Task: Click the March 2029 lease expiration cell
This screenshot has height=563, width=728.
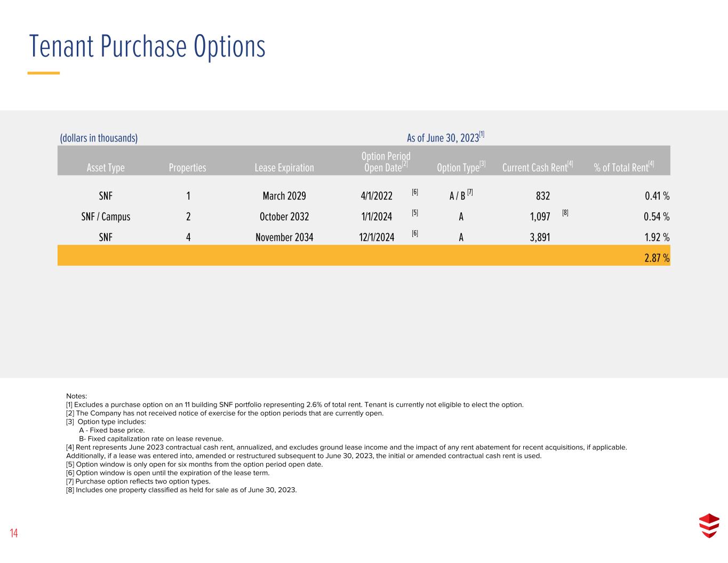Action: (x=284, y=196)
